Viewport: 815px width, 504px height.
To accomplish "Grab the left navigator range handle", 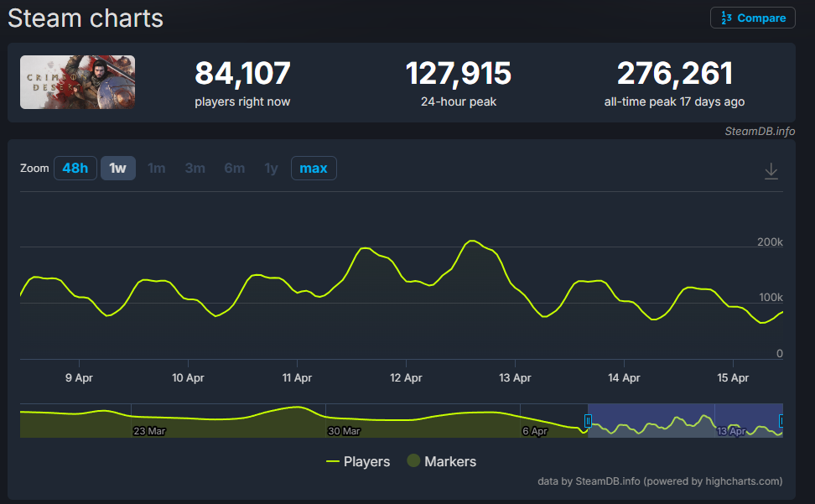I will [588, 421].
